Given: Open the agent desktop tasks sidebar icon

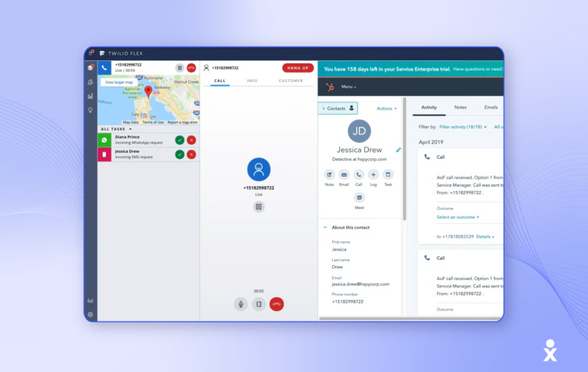Looking at the screenshot, I should coord(91,68).
